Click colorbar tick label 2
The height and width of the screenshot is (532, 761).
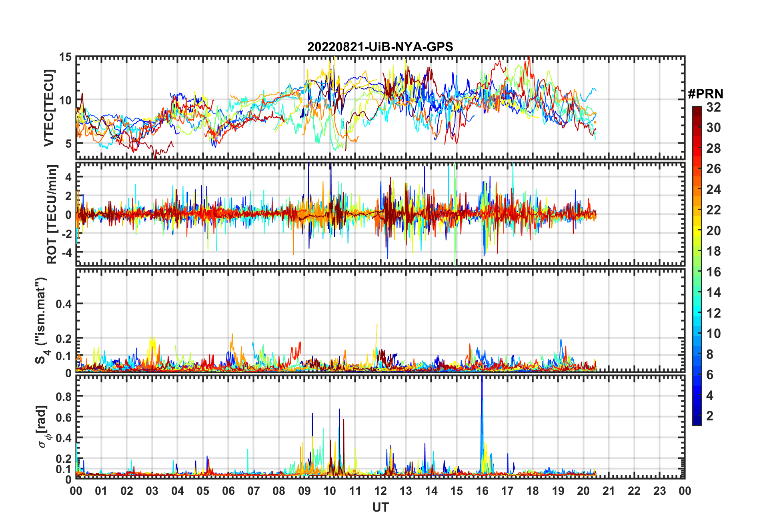pyautogui.click(x=710, y=416)
